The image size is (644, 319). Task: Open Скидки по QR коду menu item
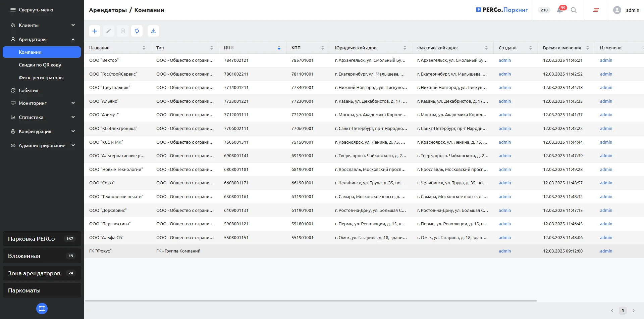click(40, 65)
